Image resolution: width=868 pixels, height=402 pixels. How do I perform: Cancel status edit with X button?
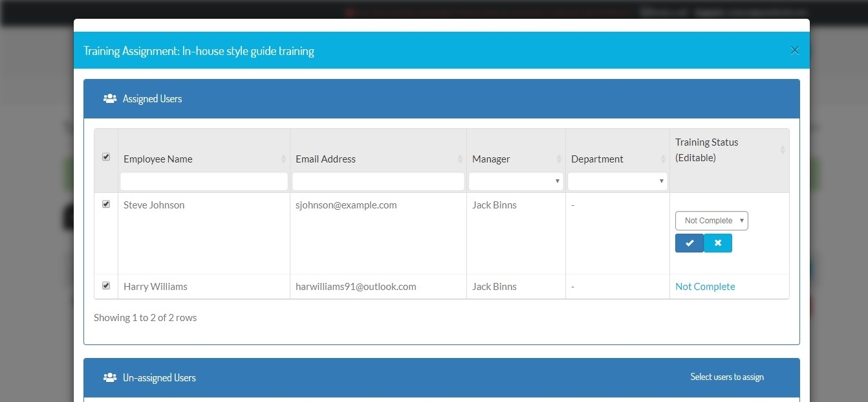pyautogui.click(x=718, y=243)
